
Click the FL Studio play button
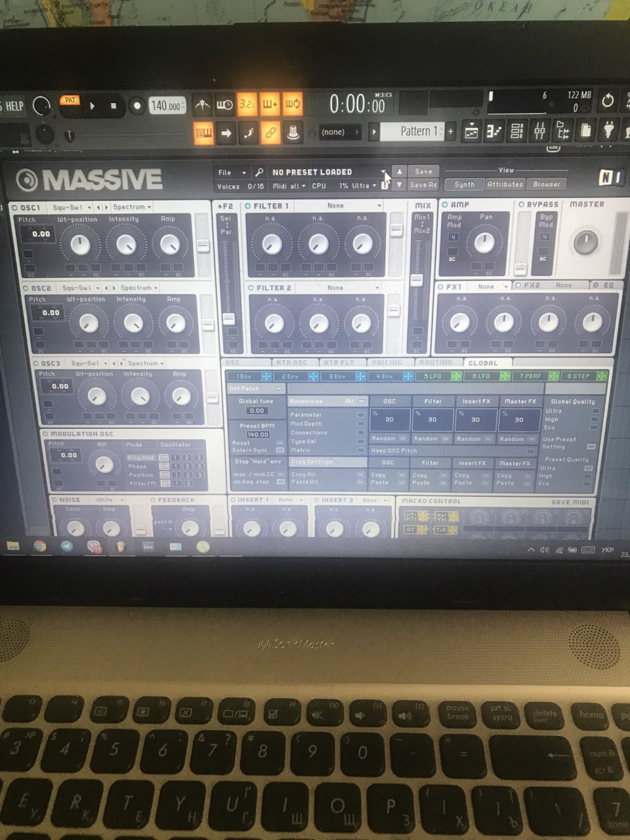click(93, 105)
